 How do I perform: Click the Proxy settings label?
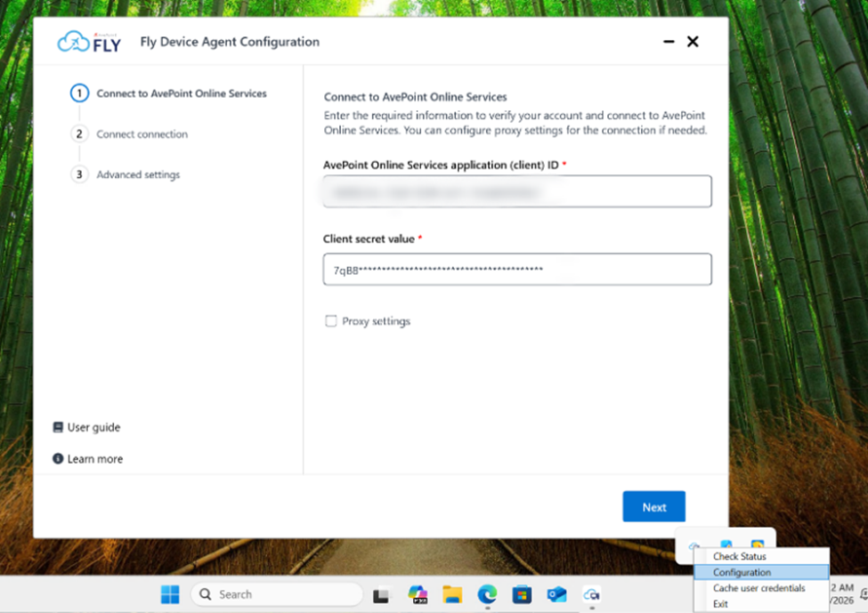click(x=376, y=321)
